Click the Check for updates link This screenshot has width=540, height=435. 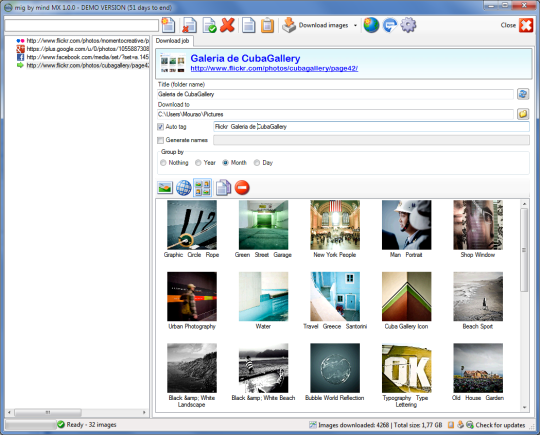coord(500,425)
